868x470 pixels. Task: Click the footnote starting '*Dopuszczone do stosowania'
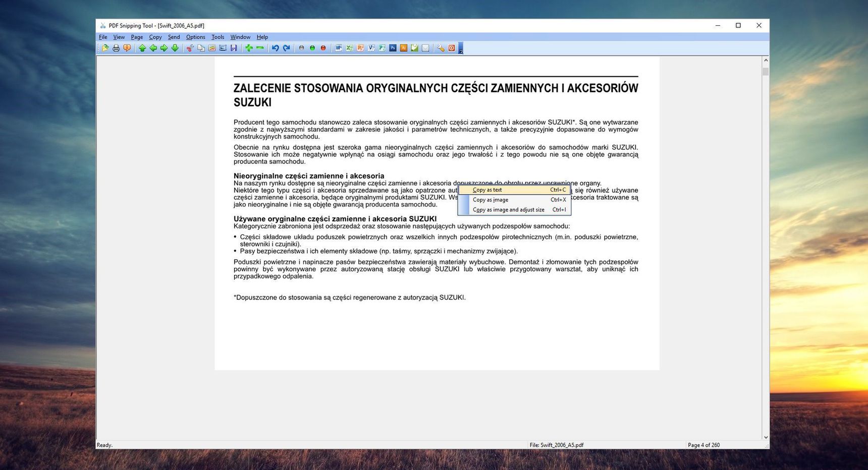pos(350,298)
